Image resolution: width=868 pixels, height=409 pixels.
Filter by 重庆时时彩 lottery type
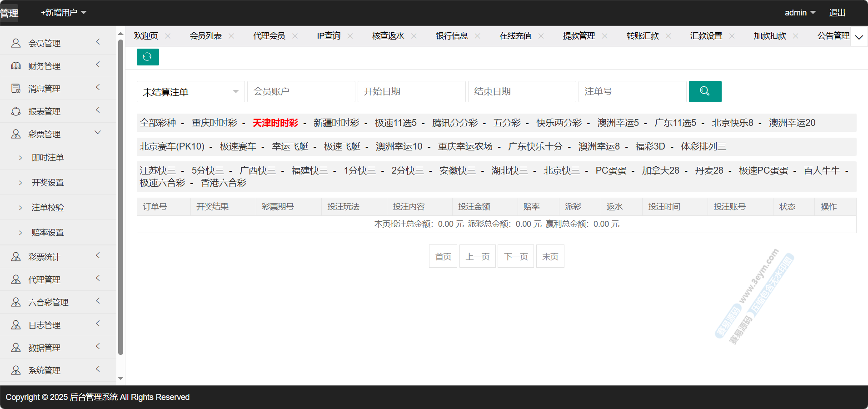click(x=214, y=123)
